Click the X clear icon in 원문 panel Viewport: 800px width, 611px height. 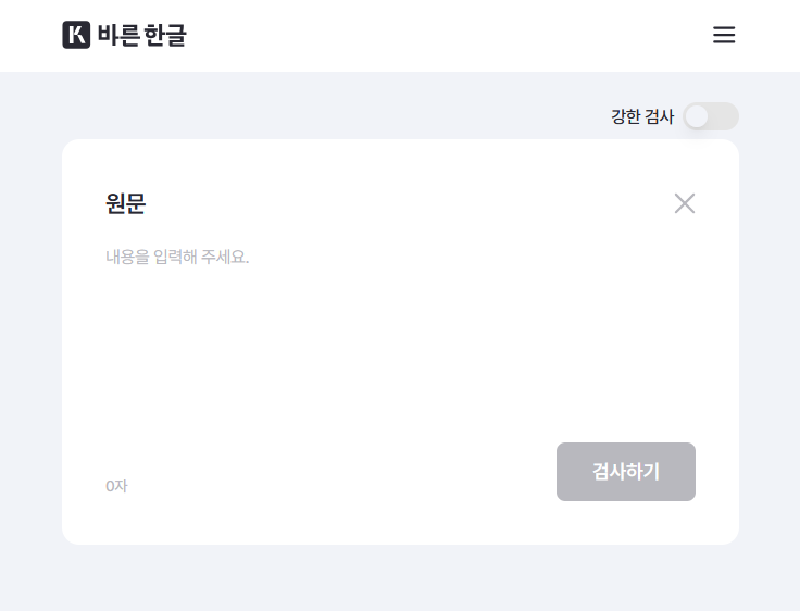pos(685,203)
